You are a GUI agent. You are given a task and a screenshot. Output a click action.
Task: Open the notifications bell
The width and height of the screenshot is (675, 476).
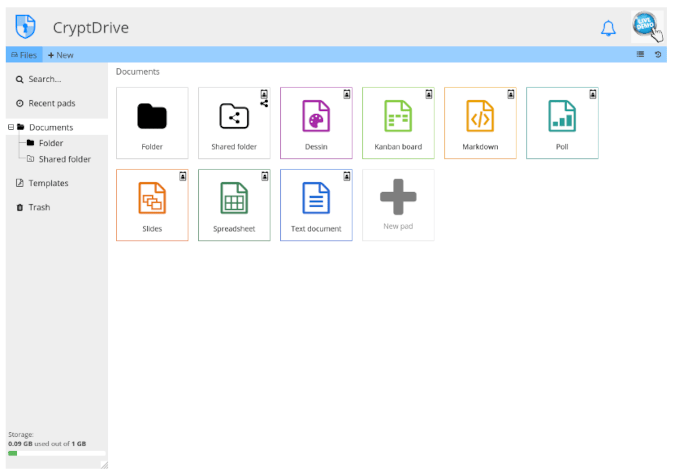pyautogui.click(x=608, y=28)
